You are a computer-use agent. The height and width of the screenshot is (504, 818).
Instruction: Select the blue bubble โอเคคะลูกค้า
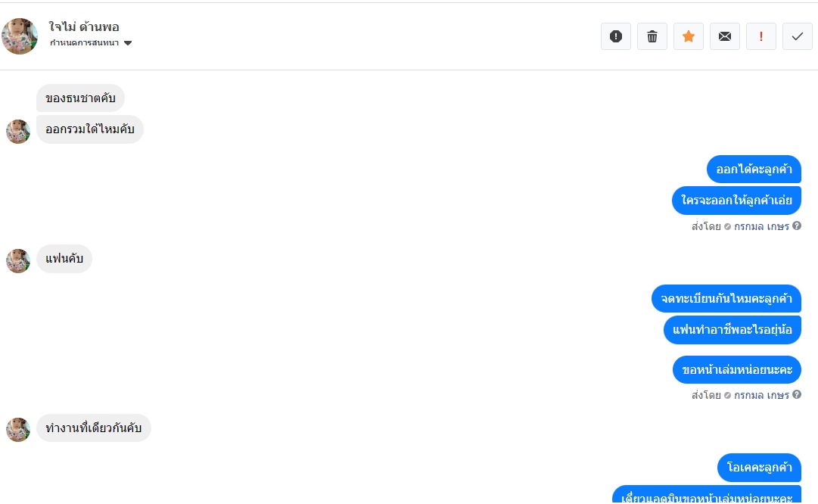(x=759, y=468)
